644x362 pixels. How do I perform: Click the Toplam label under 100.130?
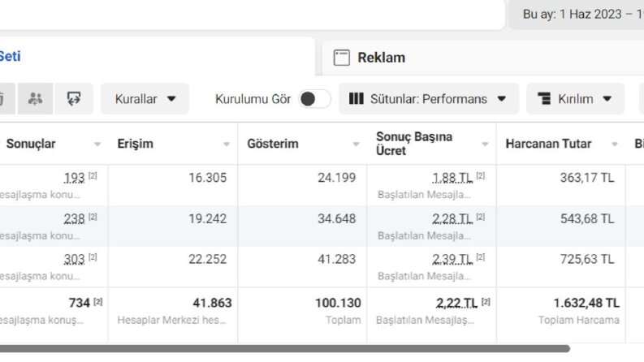click(x=344, y=320)
